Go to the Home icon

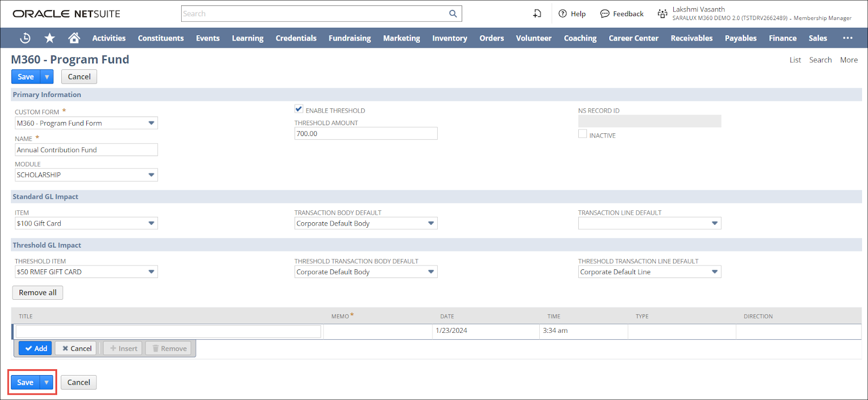[x=74, y=38]
